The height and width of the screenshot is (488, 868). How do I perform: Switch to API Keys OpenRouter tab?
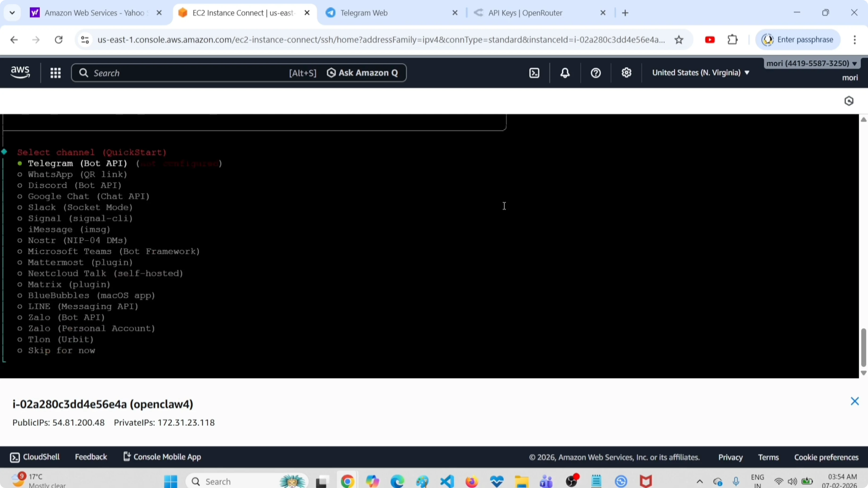tap(525, 13)
